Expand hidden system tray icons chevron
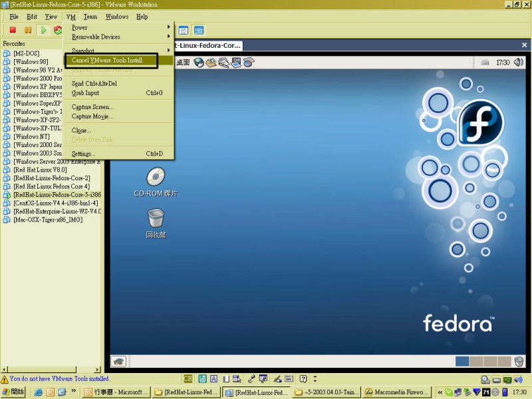Viewport: 532px width, 399px height. point(440,392)
